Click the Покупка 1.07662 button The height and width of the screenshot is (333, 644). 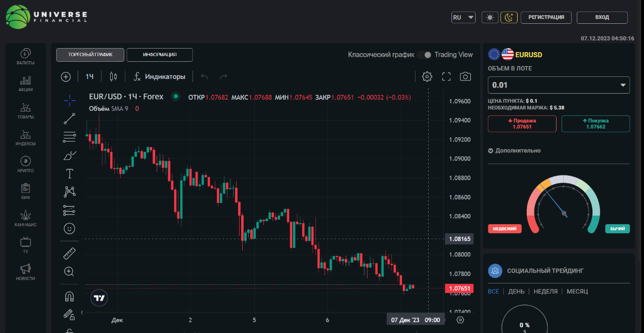tap(595, 124)
